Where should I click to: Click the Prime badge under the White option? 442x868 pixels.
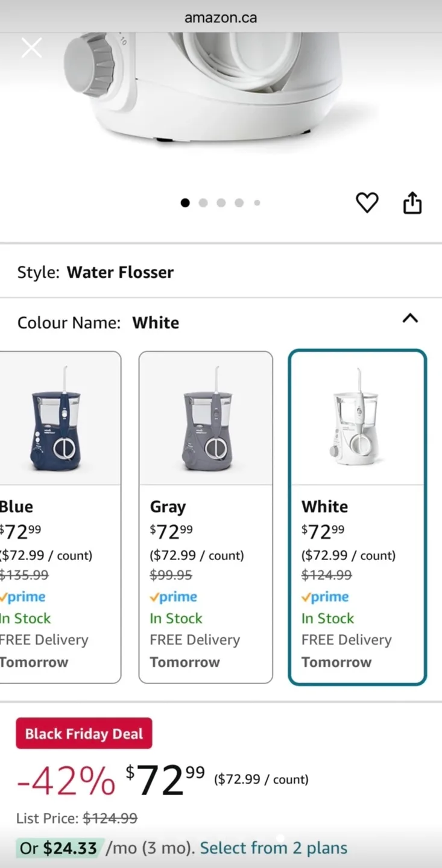pyautogui.click(x=324, y=596)
